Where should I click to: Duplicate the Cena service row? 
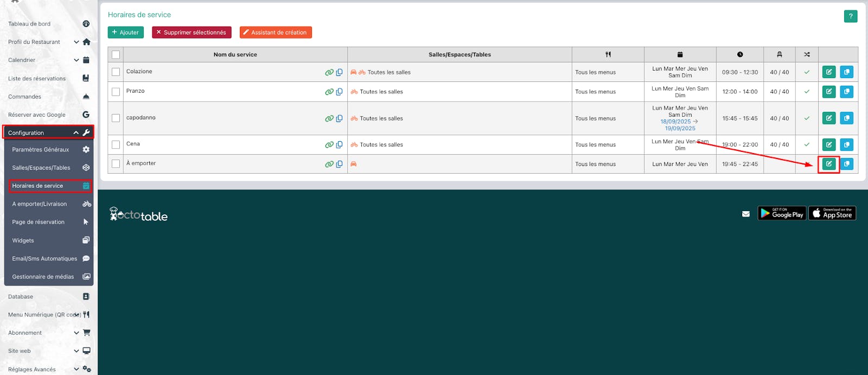846,145
